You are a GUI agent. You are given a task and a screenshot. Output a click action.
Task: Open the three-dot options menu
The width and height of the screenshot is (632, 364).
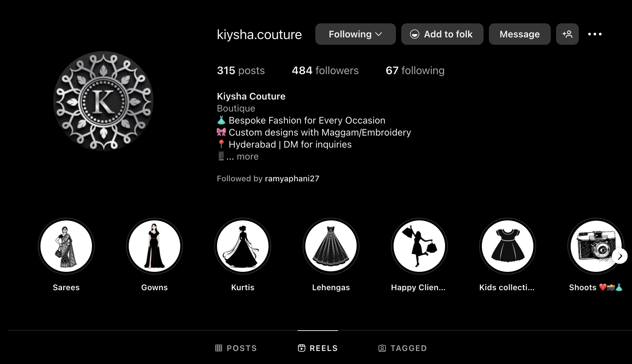tap(595, 34)
